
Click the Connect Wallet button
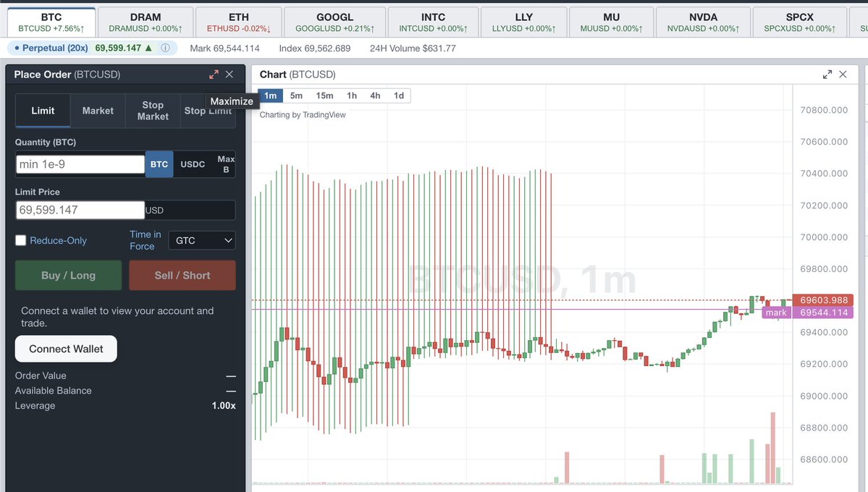66,349
